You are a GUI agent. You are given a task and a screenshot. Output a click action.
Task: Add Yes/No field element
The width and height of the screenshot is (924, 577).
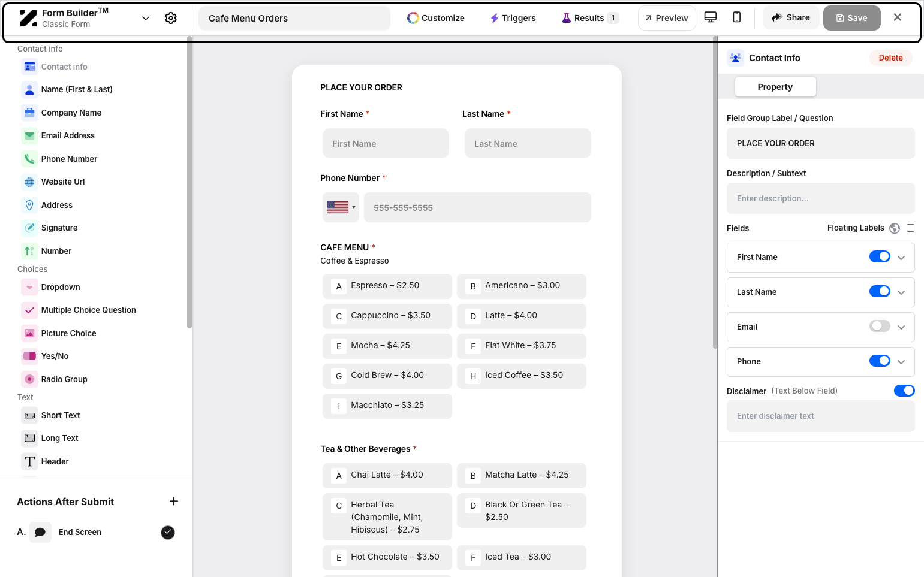click(55, 356)
